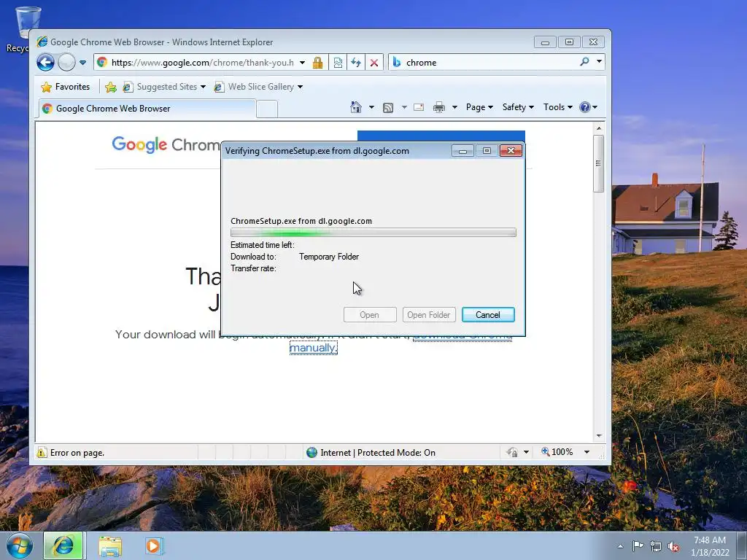Open the search provider dropdown arrow
This screenshot has height=560, width=747.
coord(600,62)
